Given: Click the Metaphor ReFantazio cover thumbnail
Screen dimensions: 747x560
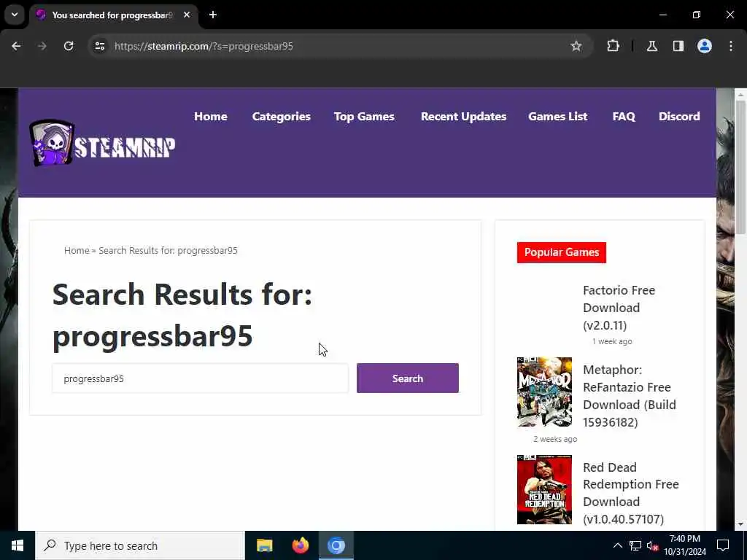Looking at the screenshot, I should click(x=544, y=392).
